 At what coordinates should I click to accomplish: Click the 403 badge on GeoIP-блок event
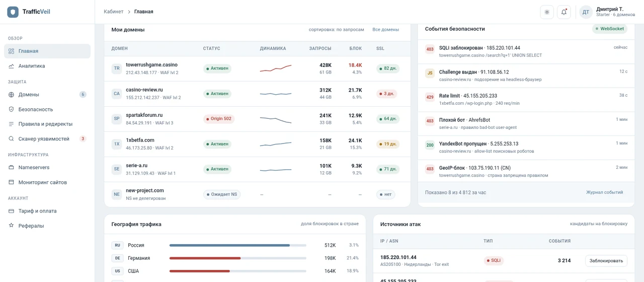430,169
